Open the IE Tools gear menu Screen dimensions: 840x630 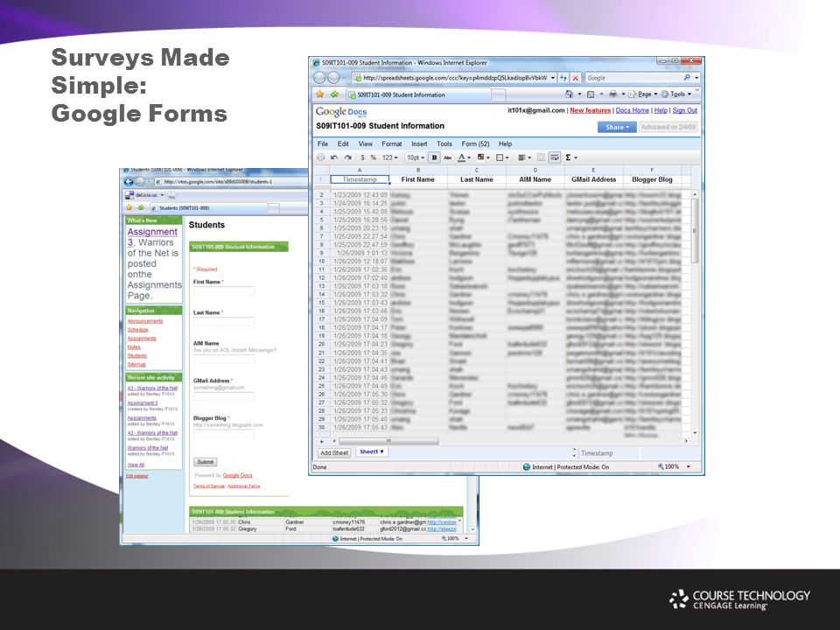[676, 94]
